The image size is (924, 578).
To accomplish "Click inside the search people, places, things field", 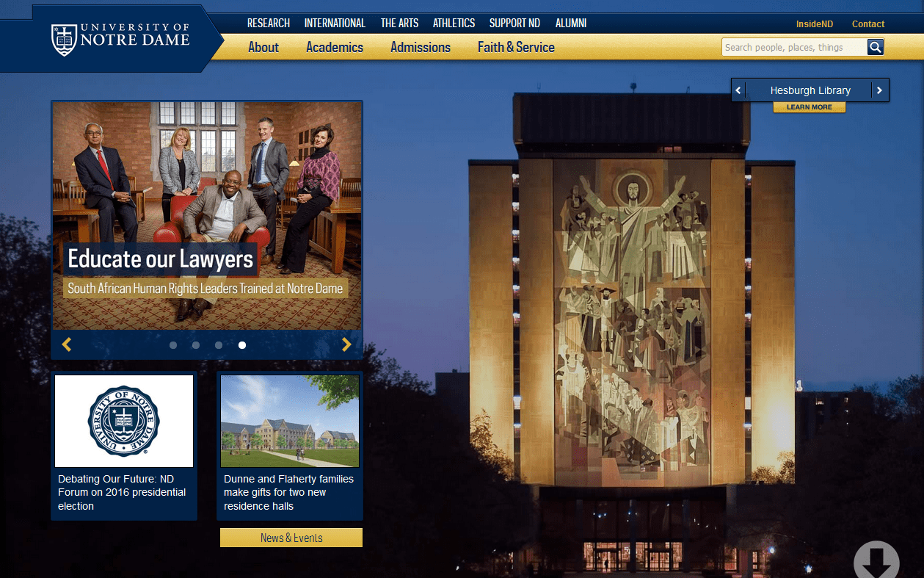I will point(793,46).
